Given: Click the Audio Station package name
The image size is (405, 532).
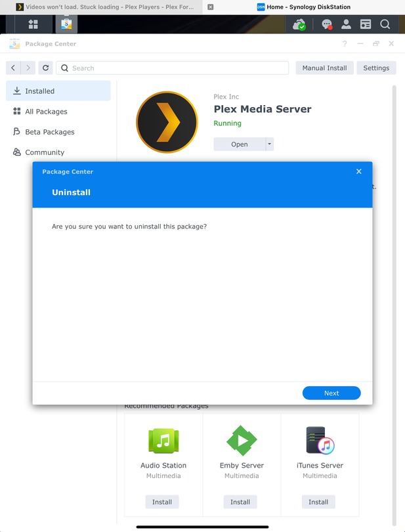Looking at the screenshot, I should coord(163,465).
